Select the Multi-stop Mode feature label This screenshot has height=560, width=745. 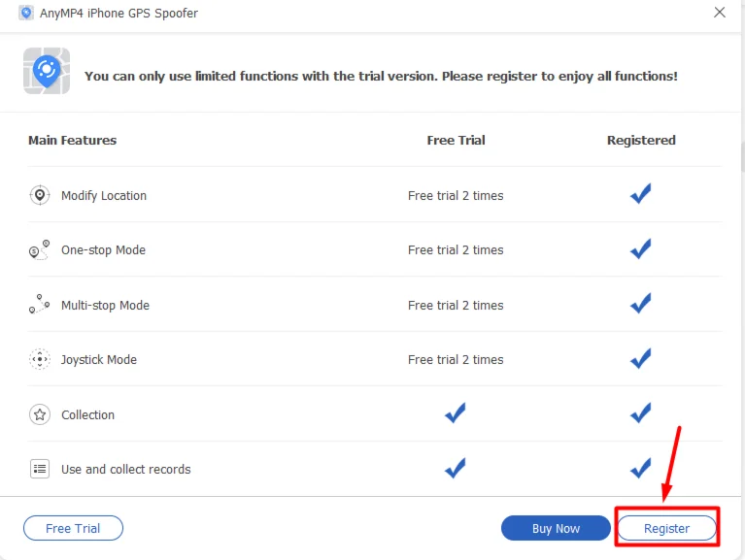[x=105, y=305]
